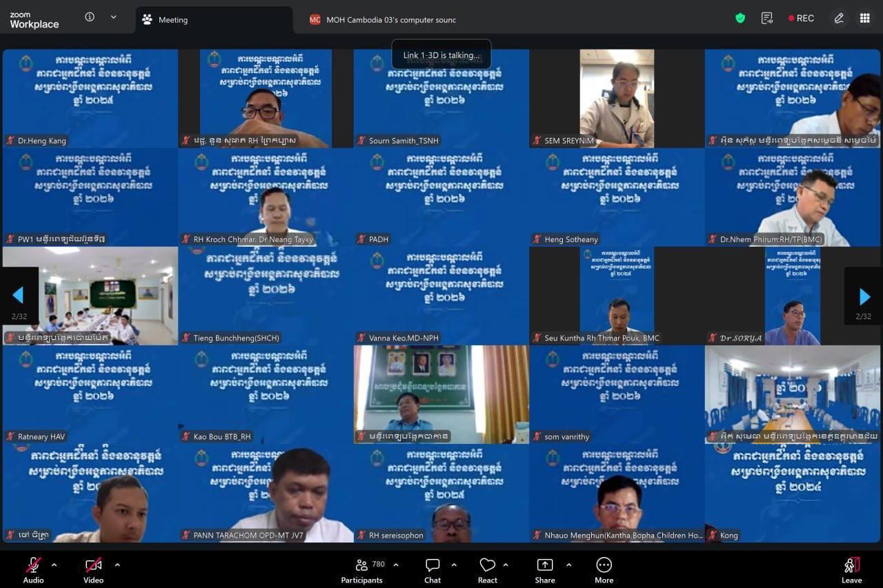Click muted mic icon on som vanrithy
883x588 pixels.
tap(537, 436)
